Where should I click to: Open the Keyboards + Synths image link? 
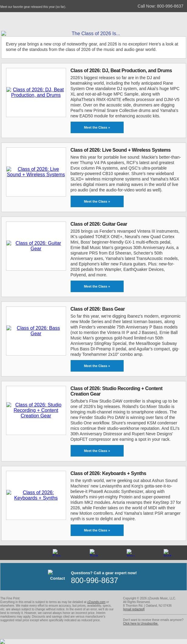click(36, 495)
